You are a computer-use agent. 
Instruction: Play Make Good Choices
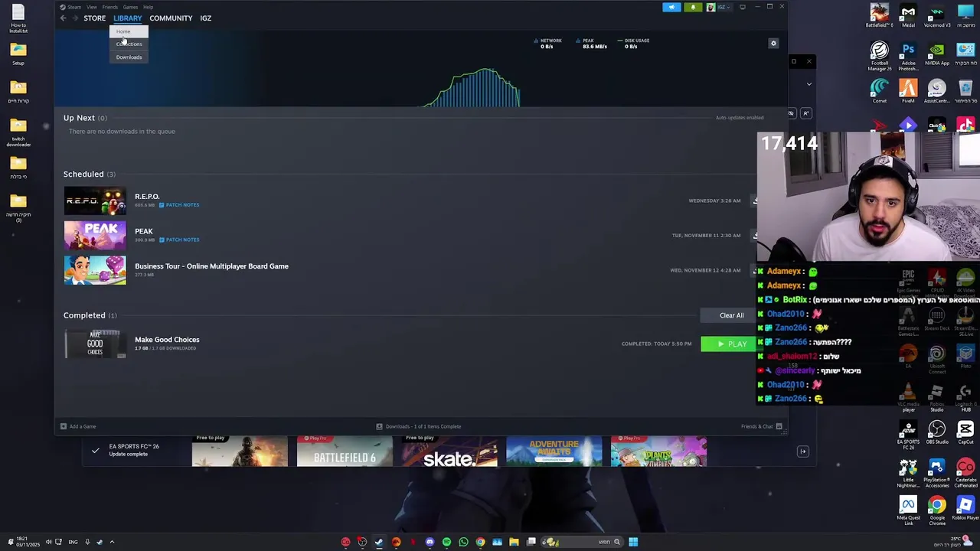pos(728,344)
